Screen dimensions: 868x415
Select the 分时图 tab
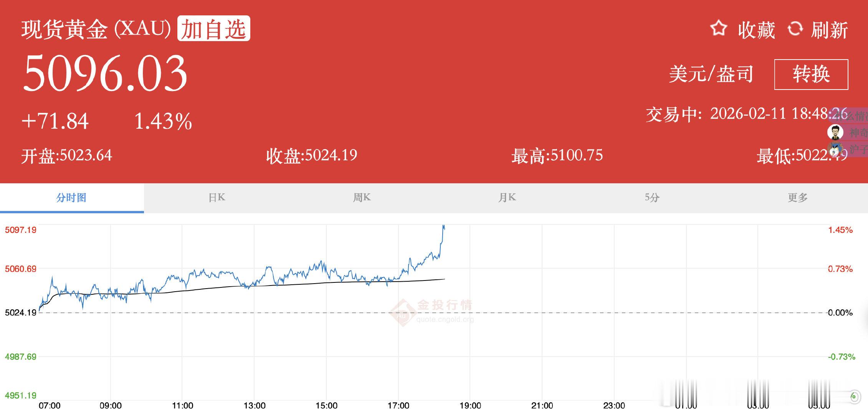[71, 197]
